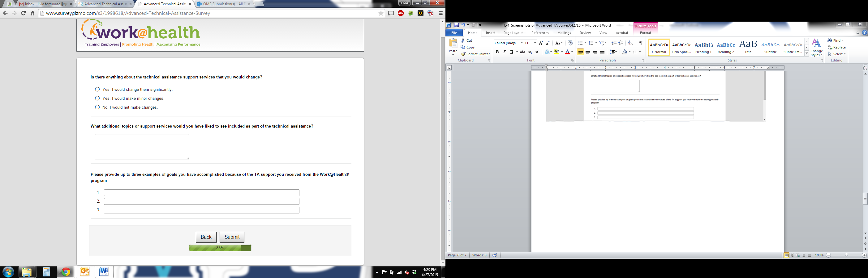Toggle Show/Hide paragraph marks
This screenshot has width=868, height=278.
(641, 43)
